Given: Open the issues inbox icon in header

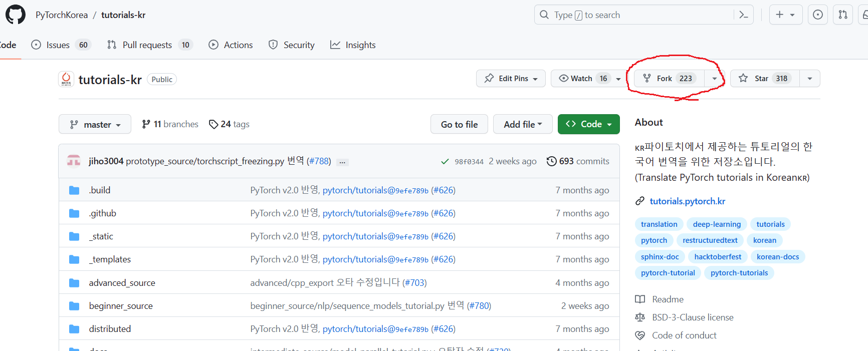Looking at the screenshot, I should pyautogui.click(x=818, y=15).
